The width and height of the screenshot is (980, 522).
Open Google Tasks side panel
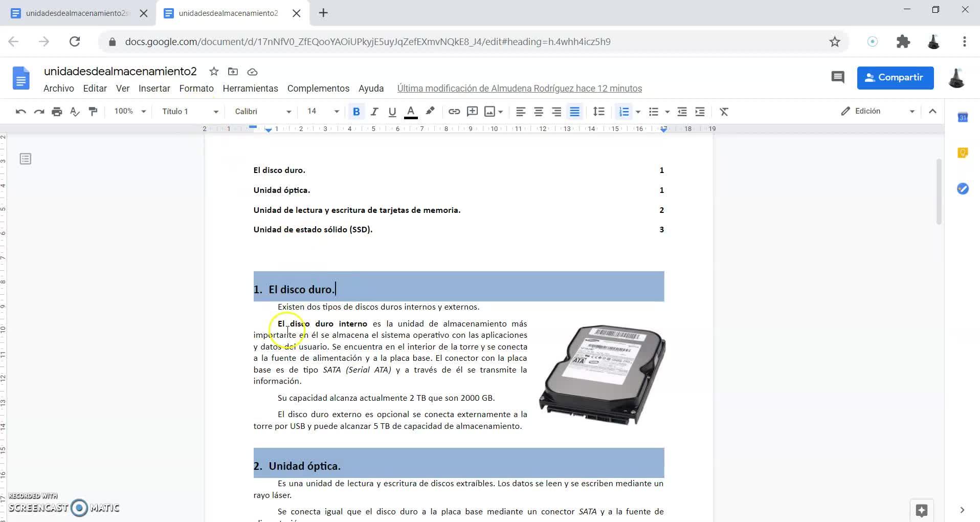click(963, 189)
